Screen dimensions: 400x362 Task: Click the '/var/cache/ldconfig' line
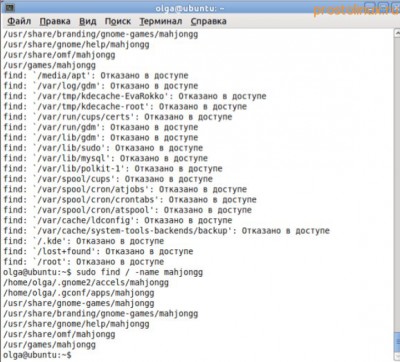(118, 220)
